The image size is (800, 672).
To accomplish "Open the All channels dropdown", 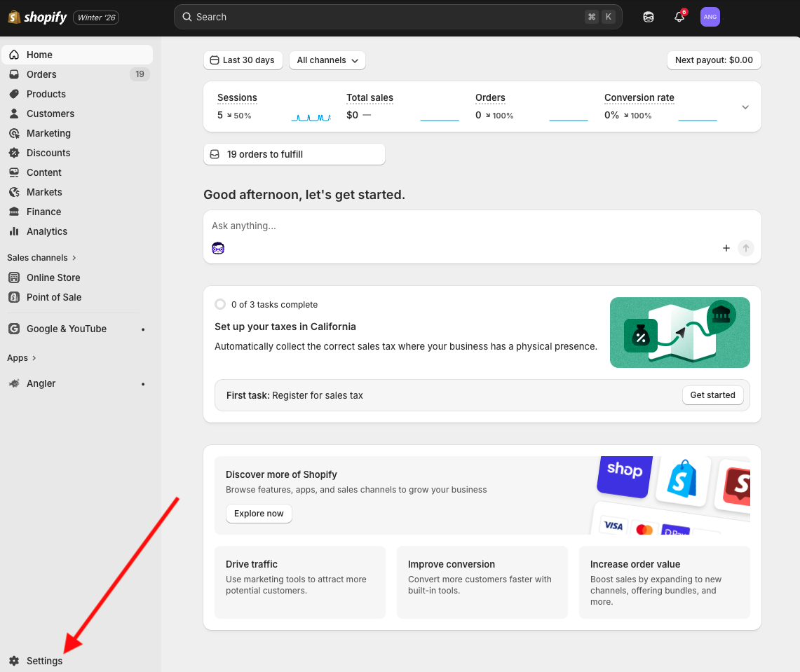I will click(x=327, y=60).
